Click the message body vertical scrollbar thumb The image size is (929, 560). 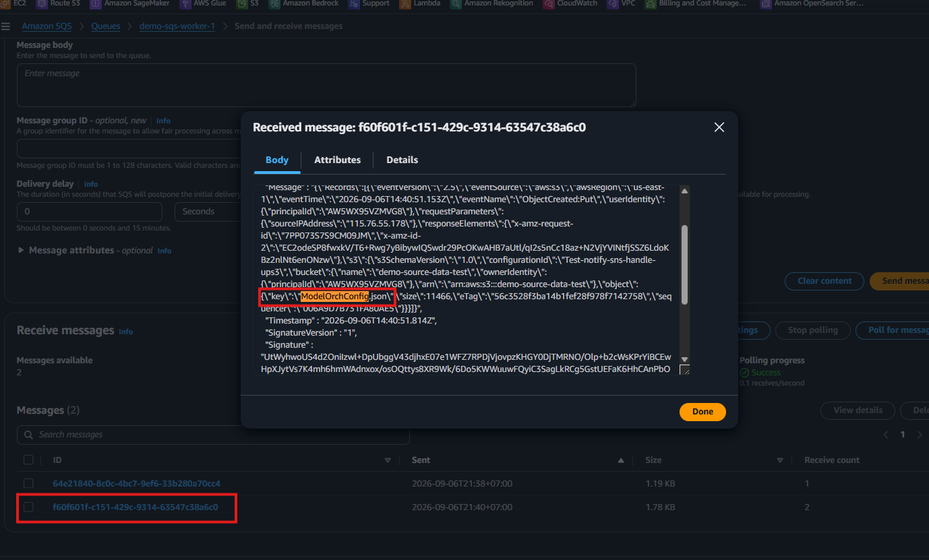tap(684, 265)
